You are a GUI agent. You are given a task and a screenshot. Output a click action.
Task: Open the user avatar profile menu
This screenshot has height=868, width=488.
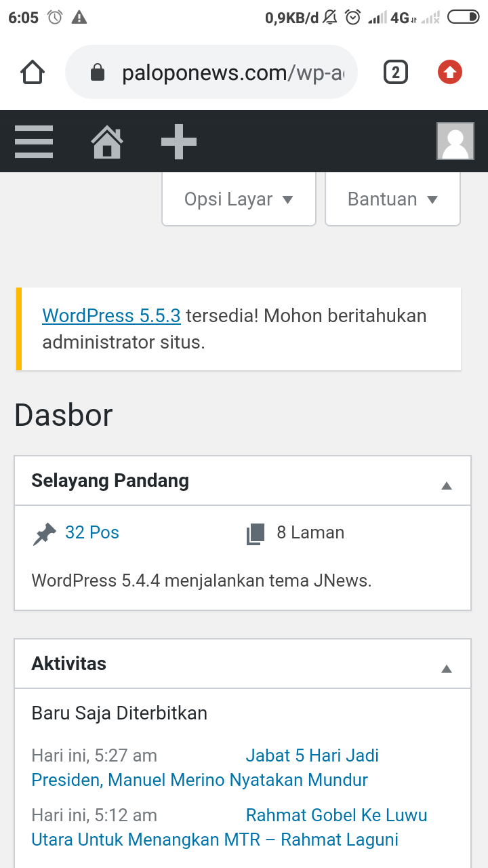455,142
